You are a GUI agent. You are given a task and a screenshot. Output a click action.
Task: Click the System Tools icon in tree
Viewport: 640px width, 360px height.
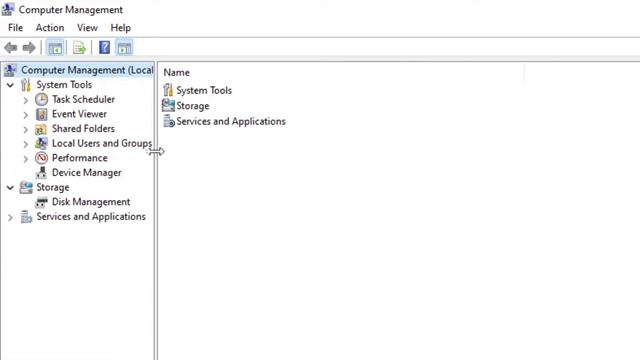pos(26,85)
